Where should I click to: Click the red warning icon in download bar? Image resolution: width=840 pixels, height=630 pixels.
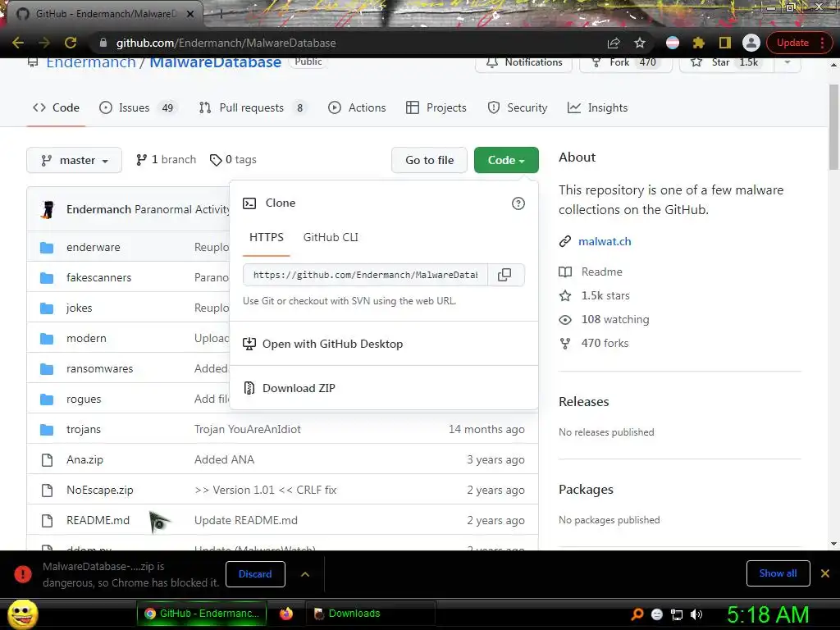[x=23, y=574]
